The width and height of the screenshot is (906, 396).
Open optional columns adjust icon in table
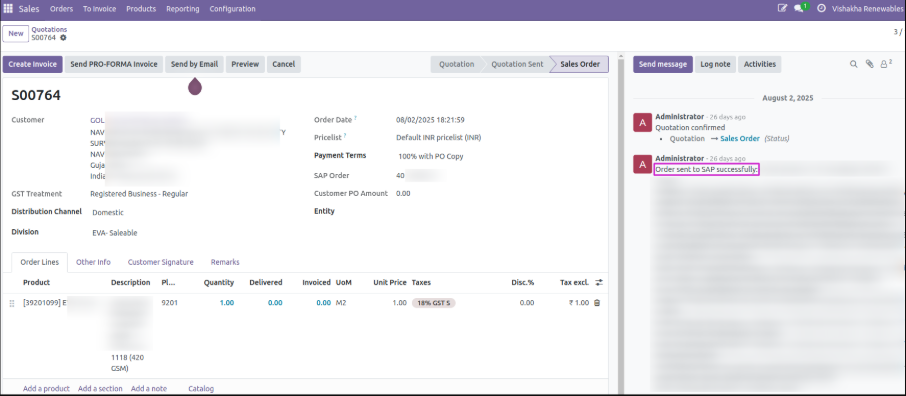pos(599,283)
